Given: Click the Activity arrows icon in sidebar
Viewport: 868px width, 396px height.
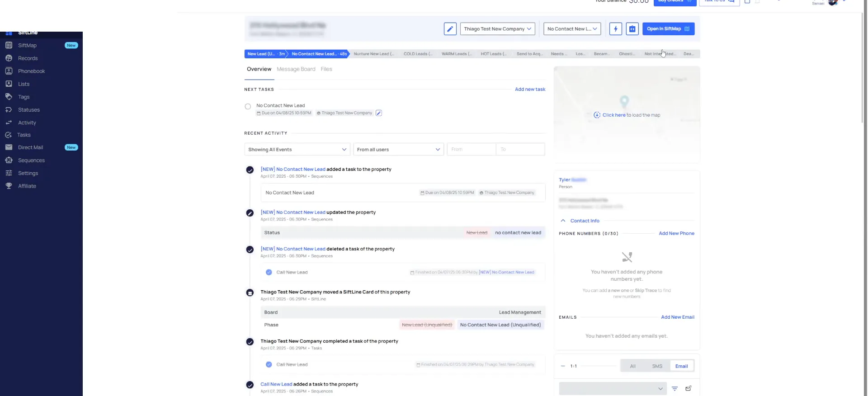Looking at the screenshot, I should [9, 123].
